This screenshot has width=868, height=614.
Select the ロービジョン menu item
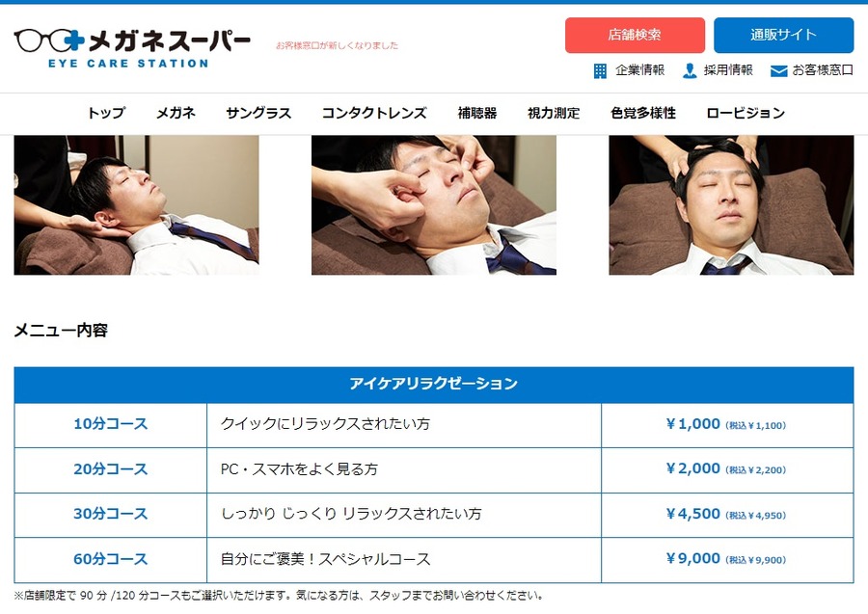(x=746, y=114)
